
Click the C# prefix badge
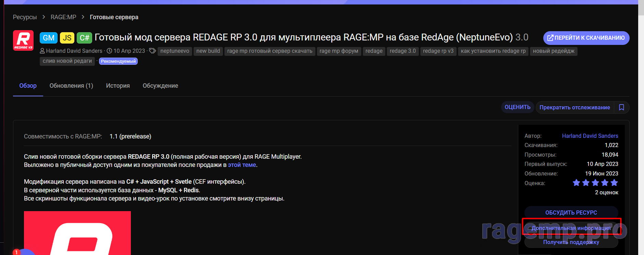(x=84, y=38)
